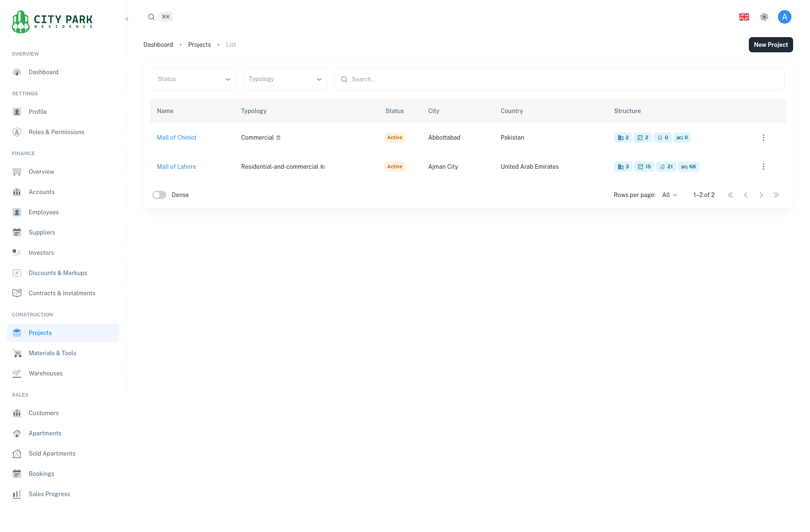The image size is (810, 532).
Task: Click the user avatar A icon
Action: point(784,17)
